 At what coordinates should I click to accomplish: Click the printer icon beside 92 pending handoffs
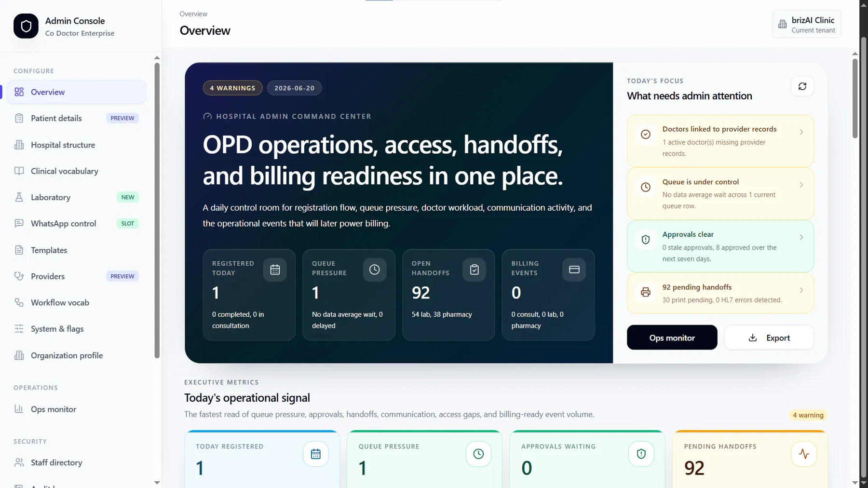tap(646, 292)
